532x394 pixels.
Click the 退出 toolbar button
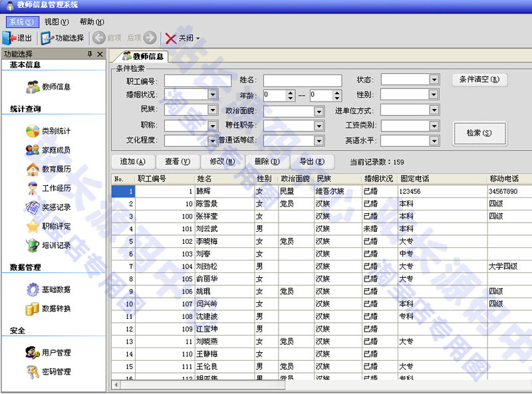coord(18,38)
